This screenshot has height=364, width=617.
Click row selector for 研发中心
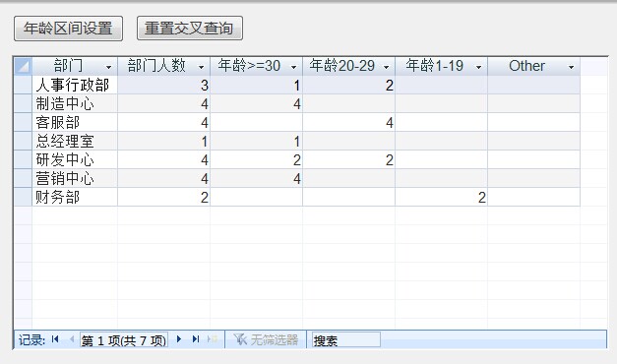[23, 159]
